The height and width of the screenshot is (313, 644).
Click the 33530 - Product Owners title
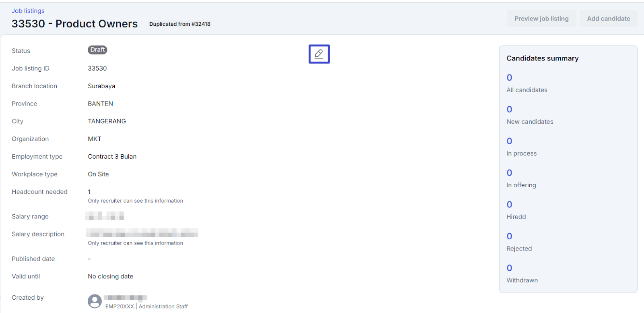click(x=74, y=24)
